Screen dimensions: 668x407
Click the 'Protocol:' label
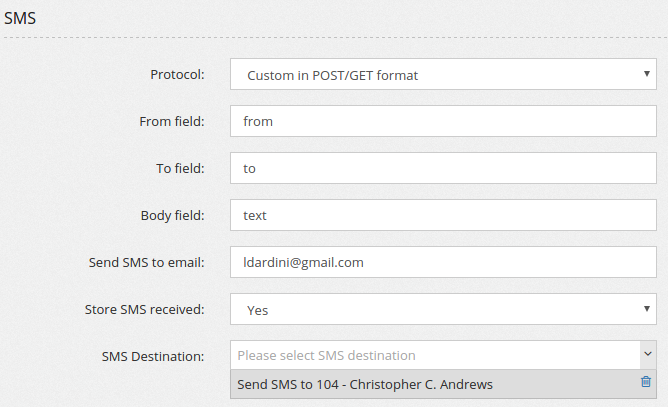coord(177,74)
